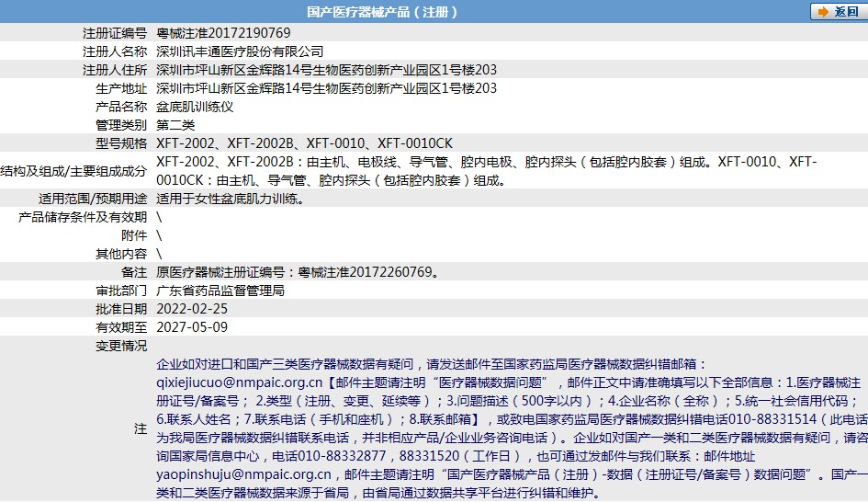This screenshot has height=502, width=868.
Task: Click the 有效期至 label
Action: pyautogui.click(x=121, y=327)
